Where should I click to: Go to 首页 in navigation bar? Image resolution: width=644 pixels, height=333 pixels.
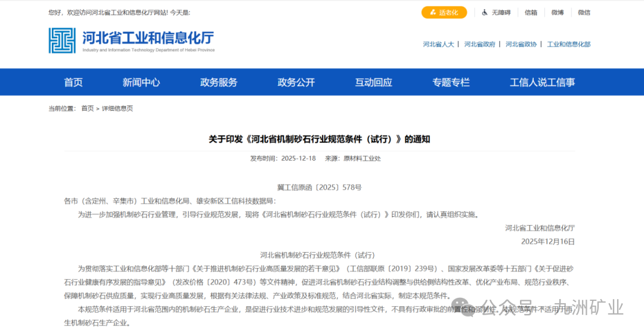(73, 82)
